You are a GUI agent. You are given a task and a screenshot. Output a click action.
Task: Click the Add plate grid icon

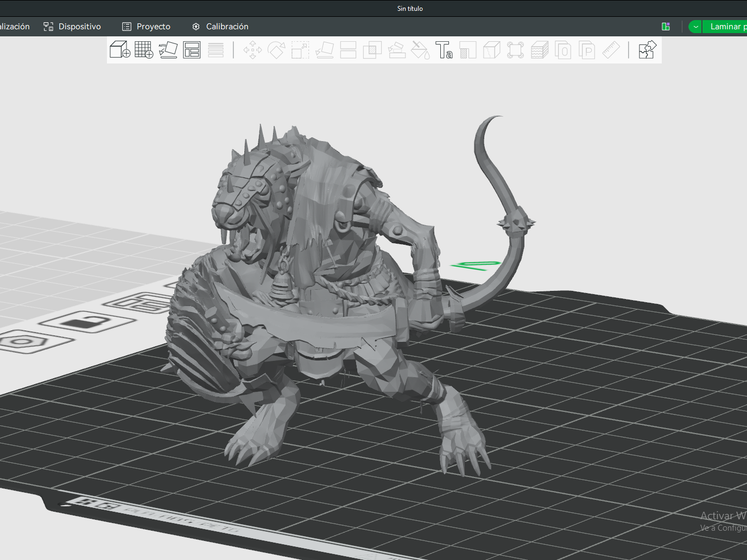pos(144,50)
